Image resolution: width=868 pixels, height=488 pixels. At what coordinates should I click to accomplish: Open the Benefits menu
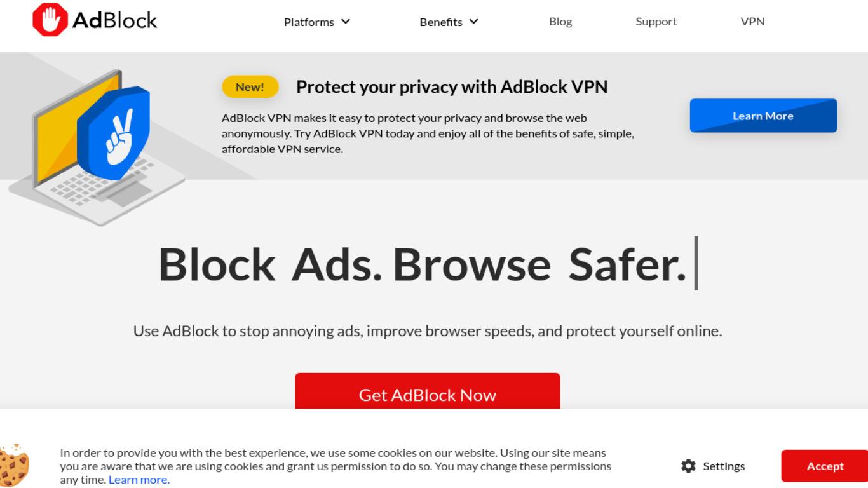pos(449,22)
